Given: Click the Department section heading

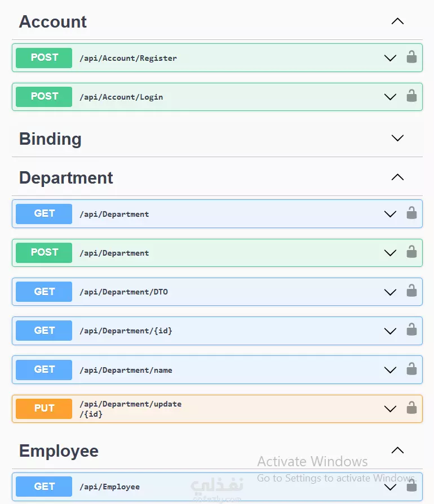Looking at the screenshot, I should (x=66, y=178).
